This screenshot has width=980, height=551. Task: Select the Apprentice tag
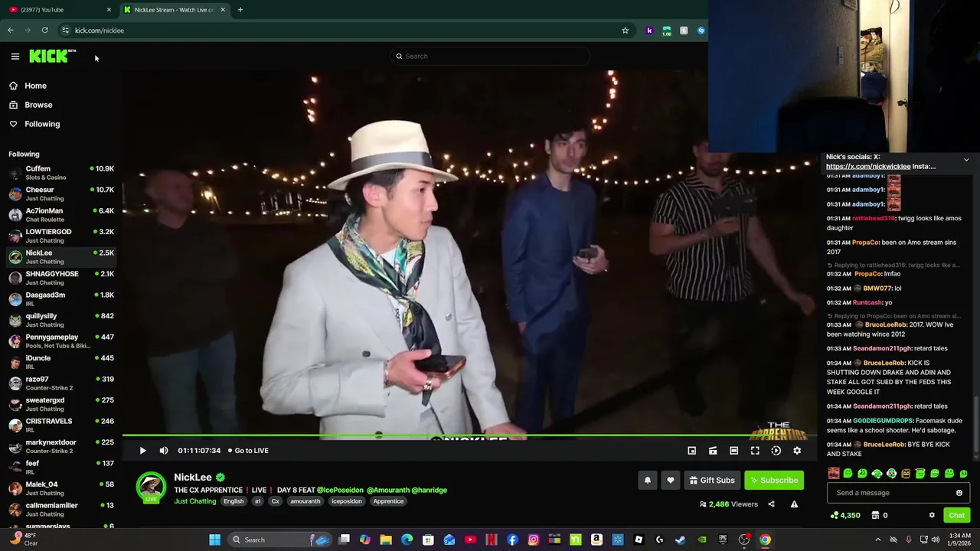click(x=388, y=501)
